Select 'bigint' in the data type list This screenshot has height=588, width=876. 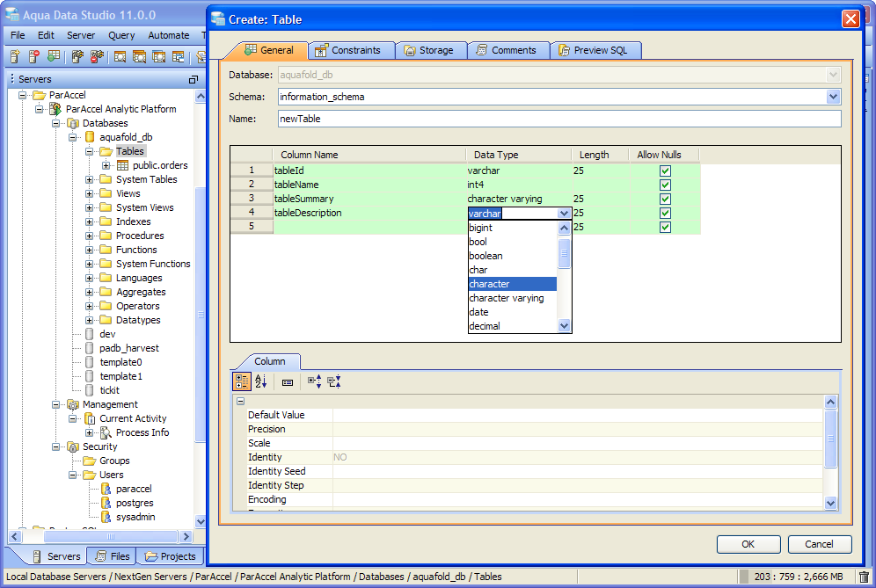[x=512, y=228]
